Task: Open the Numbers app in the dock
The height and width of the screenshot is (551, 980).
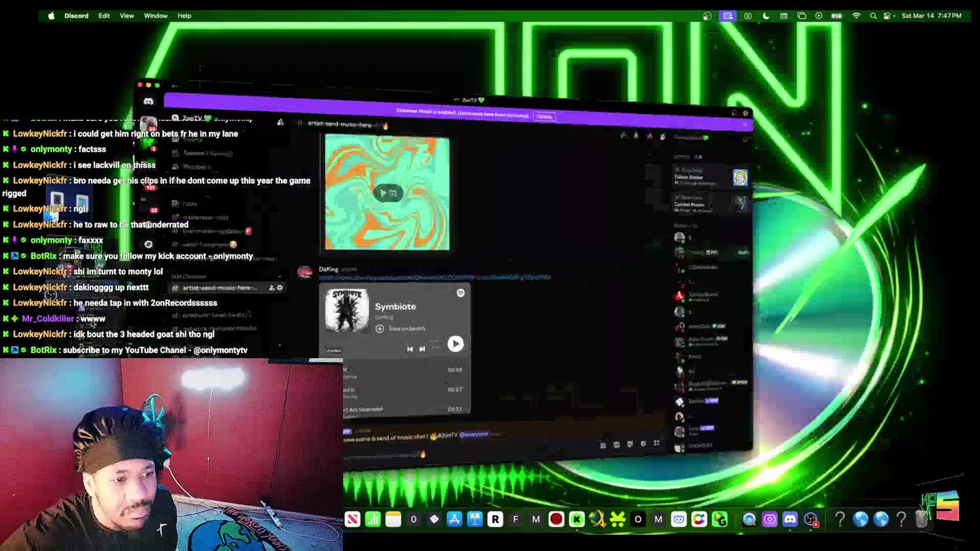Action: click(x=373, y=520)
